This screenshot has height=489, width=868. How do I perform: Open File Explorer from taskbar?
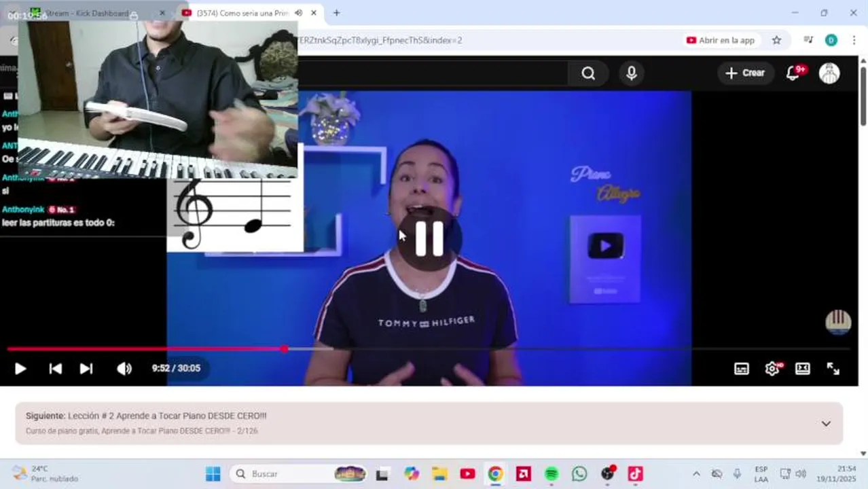(439, 473)
